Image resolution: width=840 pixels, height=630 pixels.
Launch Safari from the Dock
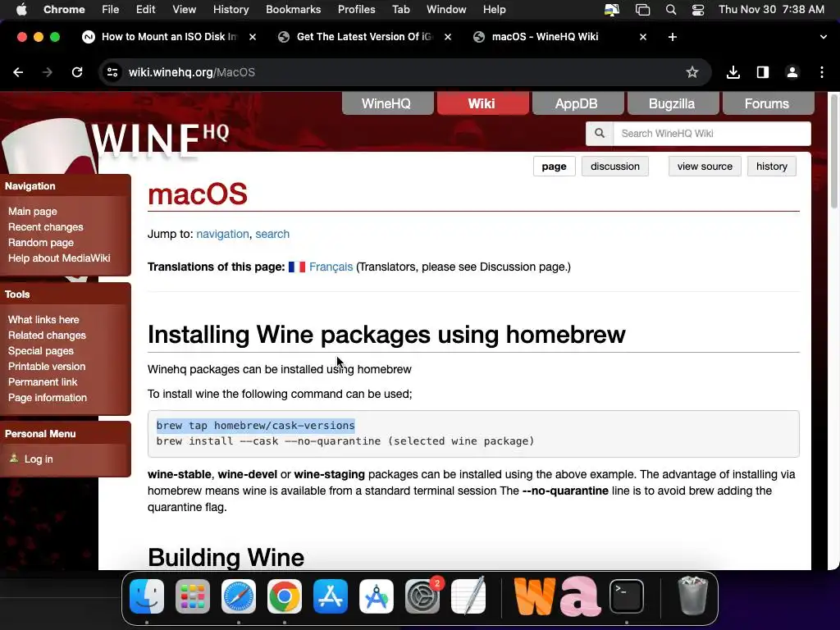point(239,596)
